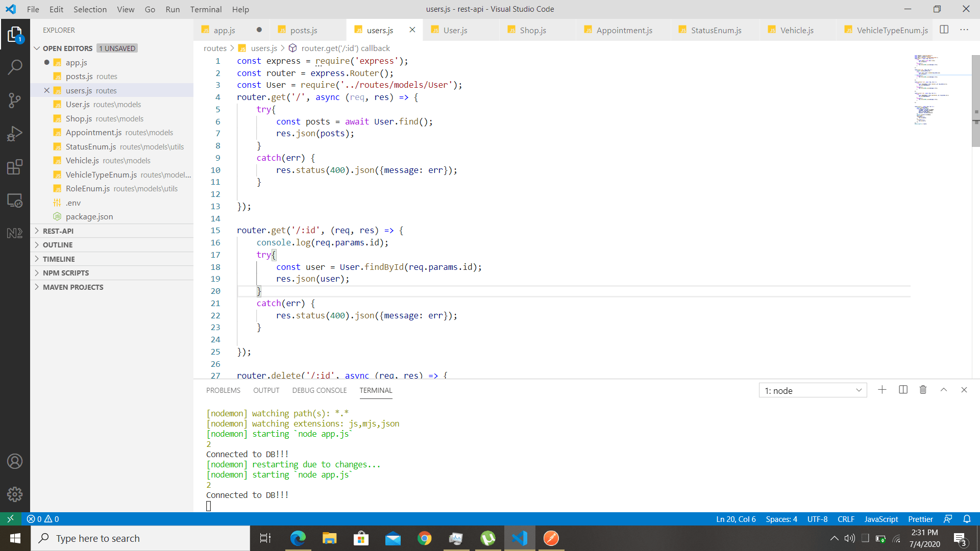This screenshot has height=551, width=980.
Task: Open the Selection menu
Action: click(90, 9)
